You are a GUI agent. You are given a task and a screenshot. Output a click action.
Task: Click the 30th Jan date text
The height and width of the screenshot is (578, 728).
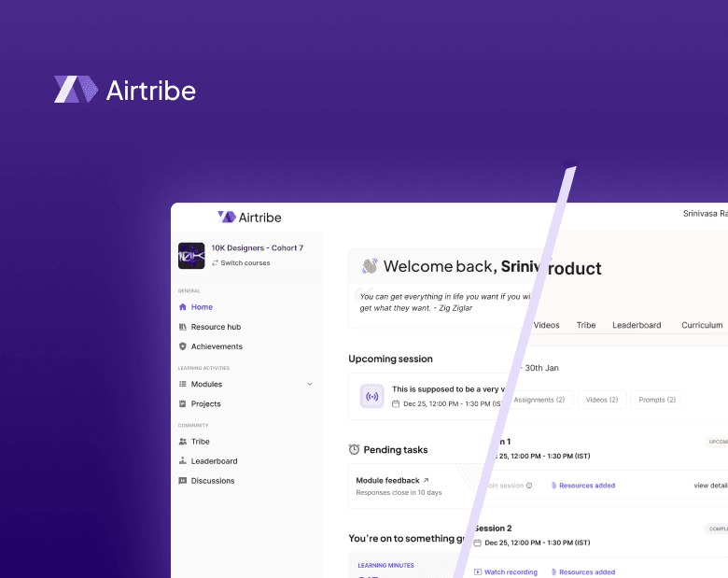[541, 368]
